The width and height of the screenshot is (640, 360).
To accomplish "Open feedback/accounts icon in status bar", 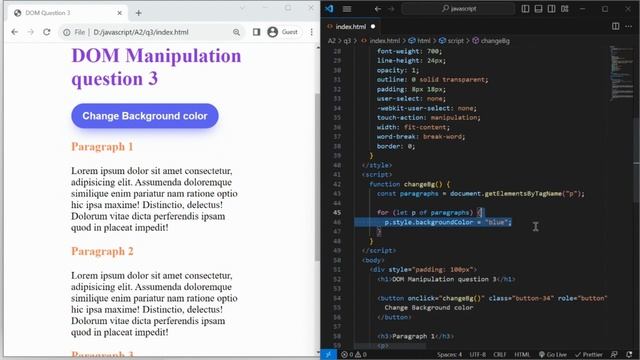I will (614, 354).
